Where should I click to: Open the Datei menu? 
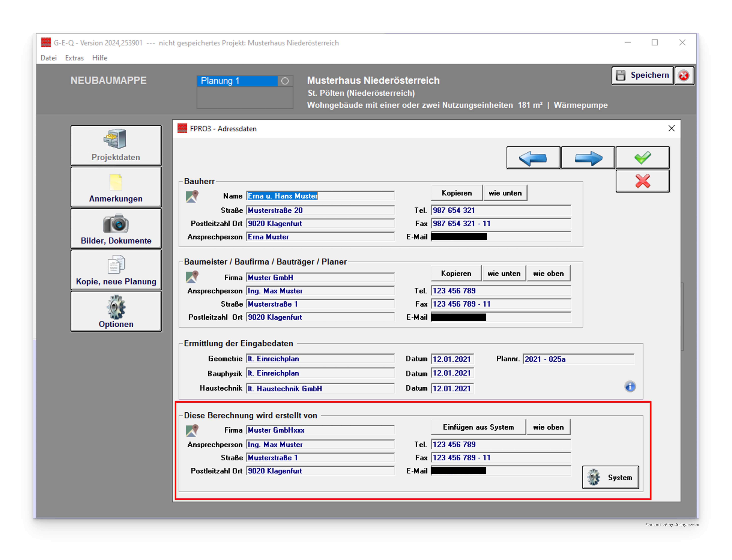point(49,58)
